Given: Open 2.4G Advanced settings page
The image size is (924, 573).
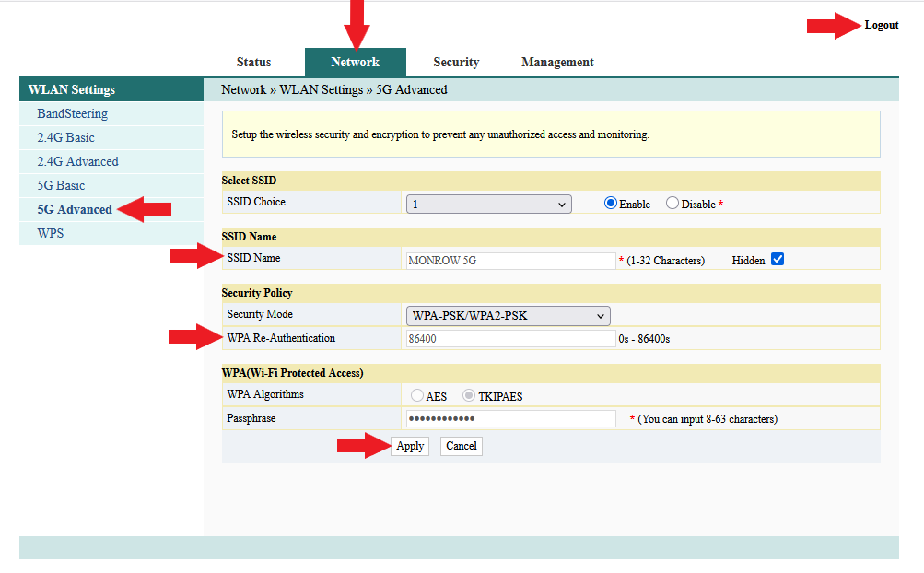Looking at the screenshot, I should (77, 161).
